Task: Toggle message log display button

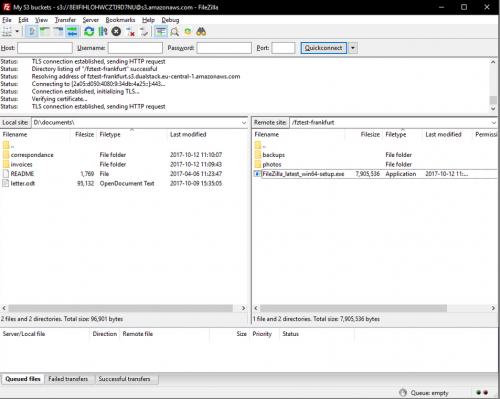Action: pos(32,32)
